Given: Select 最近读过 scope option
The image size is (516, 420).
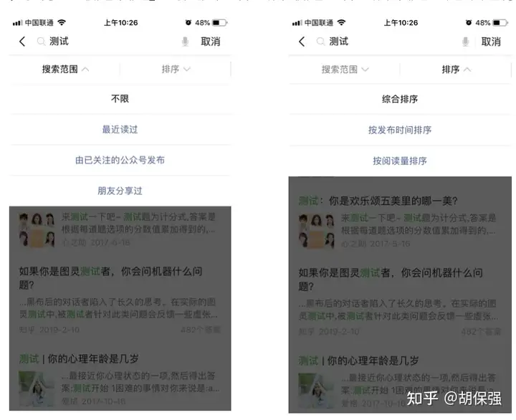Looking at the screenshot, I should coord(120,129).
